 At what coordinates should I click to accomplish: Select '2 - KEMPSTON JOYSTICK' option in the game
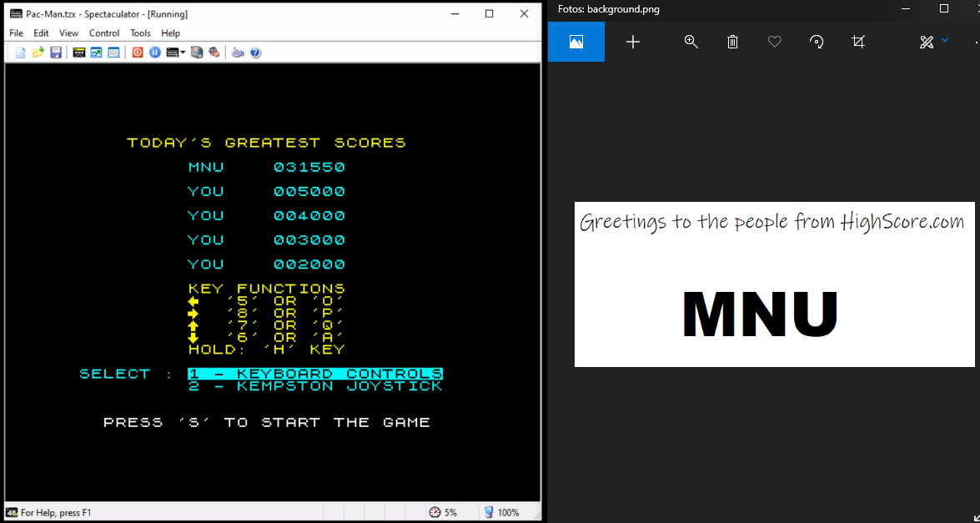click(x=315, y=386)
